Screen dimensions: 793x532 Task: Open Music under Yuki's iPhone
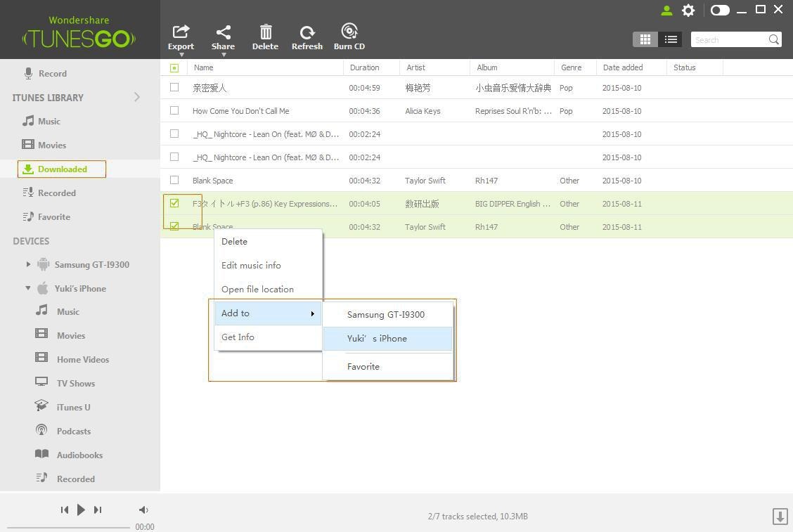click(58, 311)
